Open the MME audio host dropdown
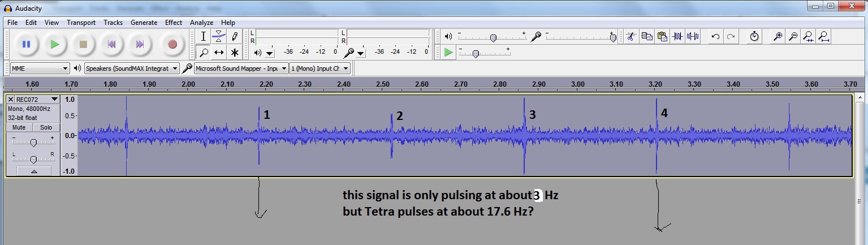This screenshot has height=245, width=868. (40, 68)
